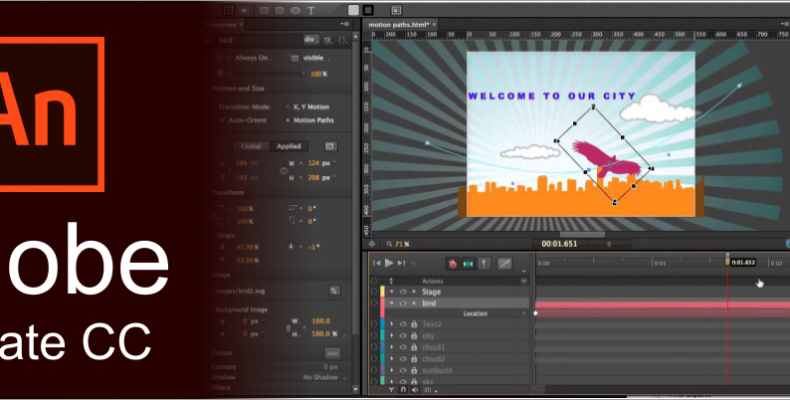Image resolution: width=790 pixels, height=400 pixels.
Task: Pick the border color swatch in toolbar
Action: [368, 10]
